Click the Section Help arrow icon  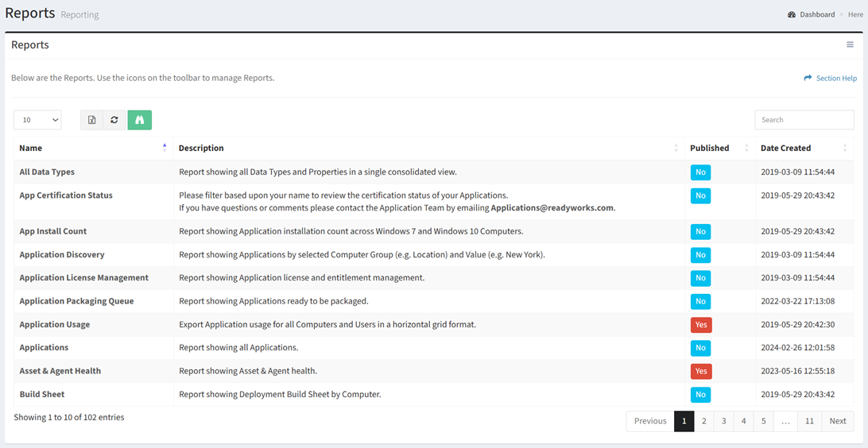tap(808, 78)
